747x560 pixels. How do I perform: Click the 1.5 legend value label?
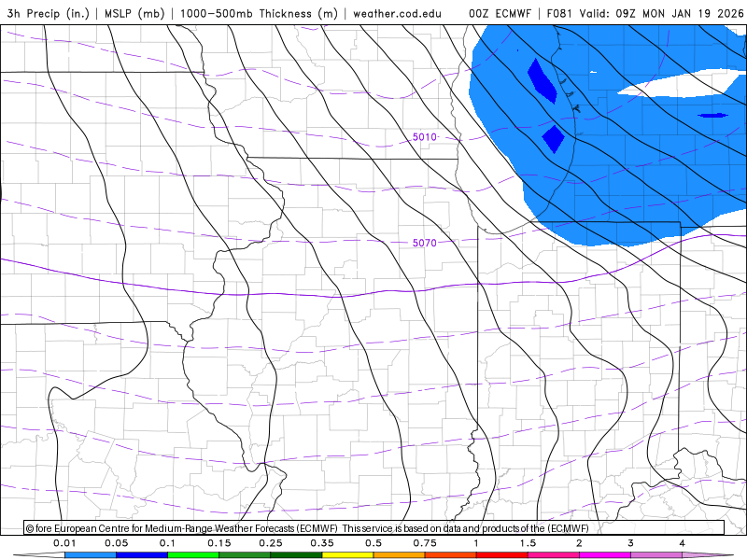click(528, 543)
